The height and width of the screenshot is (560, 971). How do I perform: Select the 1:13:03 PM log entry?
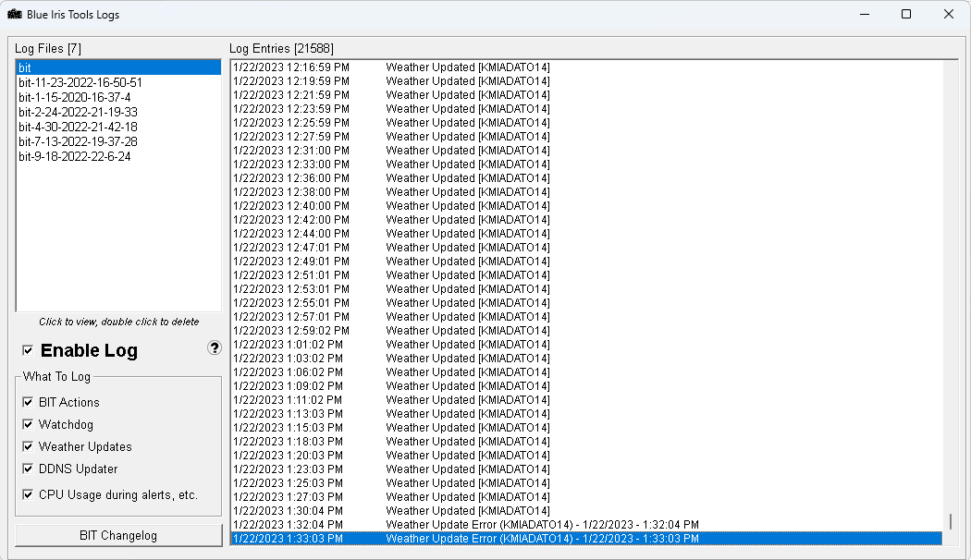(x=586, y=413)
